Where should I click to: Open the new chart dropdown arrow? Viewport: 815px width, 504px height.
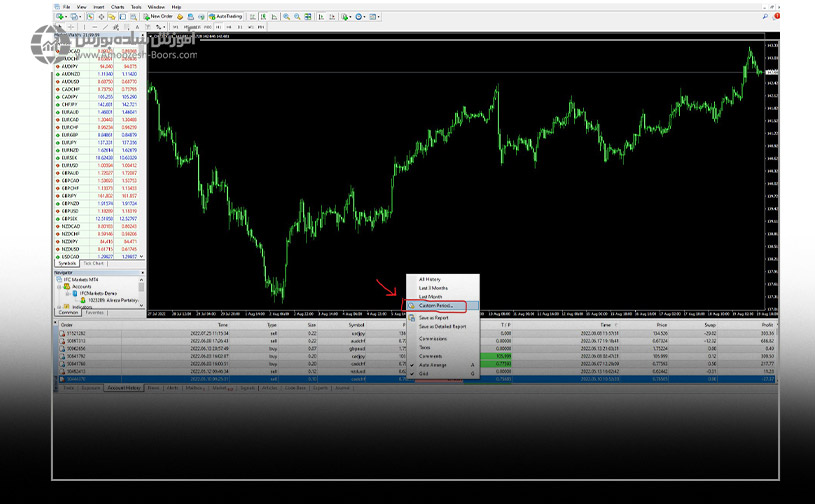tap(68, 17)
